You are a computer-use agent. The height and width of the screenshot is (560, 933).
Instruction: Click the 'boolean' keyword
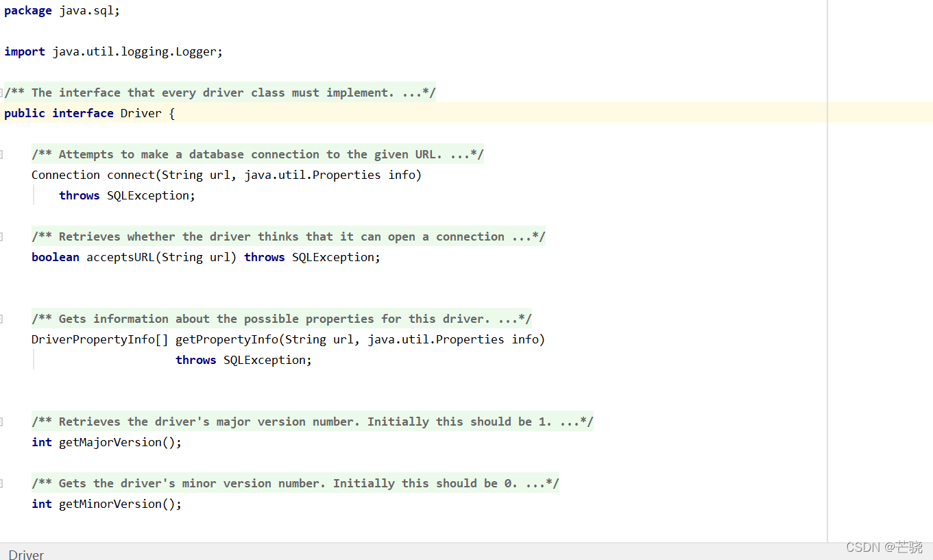click(56, 257)
